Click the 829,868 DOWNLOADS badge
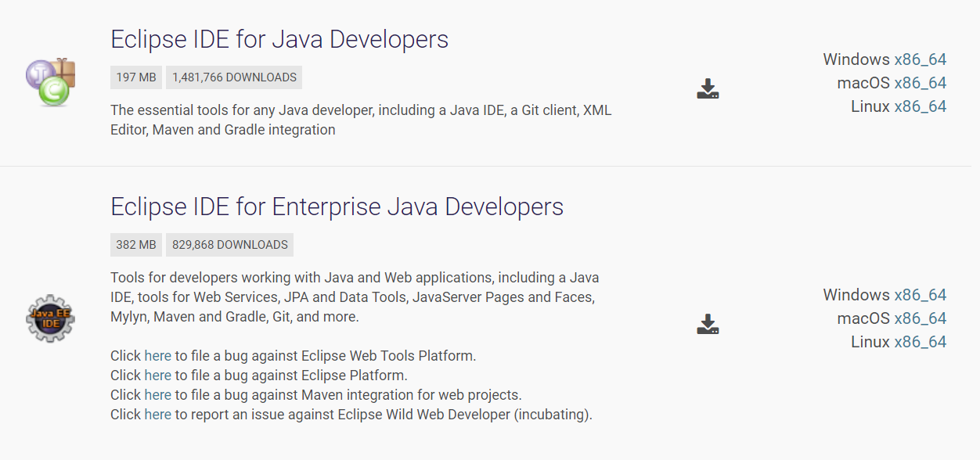 click(x=230, y=245)
